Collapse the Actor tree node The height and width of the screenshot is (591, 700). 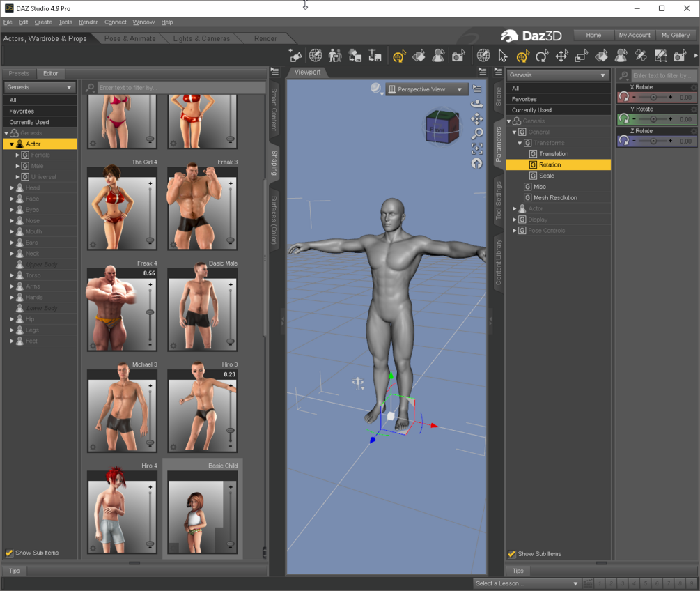12,144
